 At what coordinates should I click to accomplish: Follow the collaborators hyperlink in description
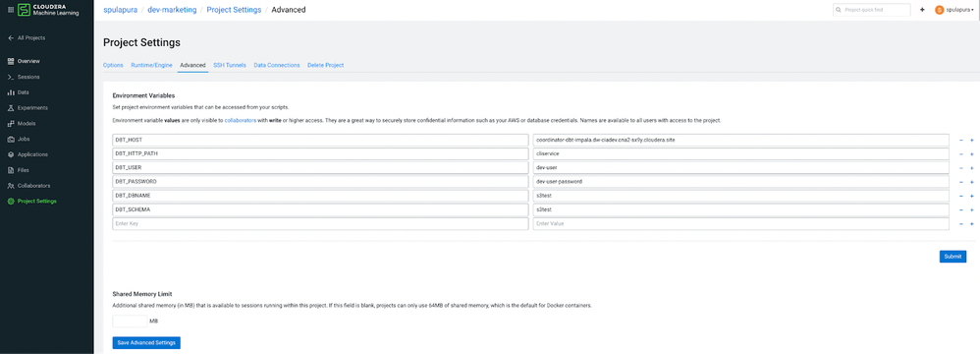240,120
